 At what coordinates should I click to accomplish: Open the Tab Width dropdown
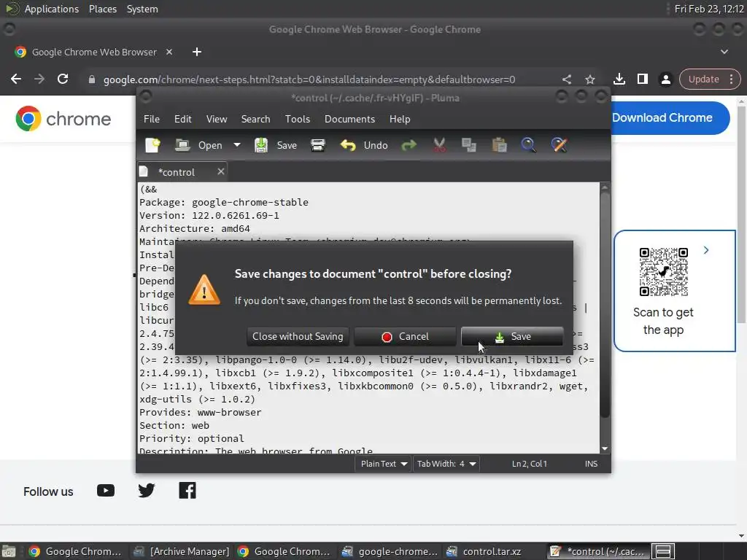[446, 464]
